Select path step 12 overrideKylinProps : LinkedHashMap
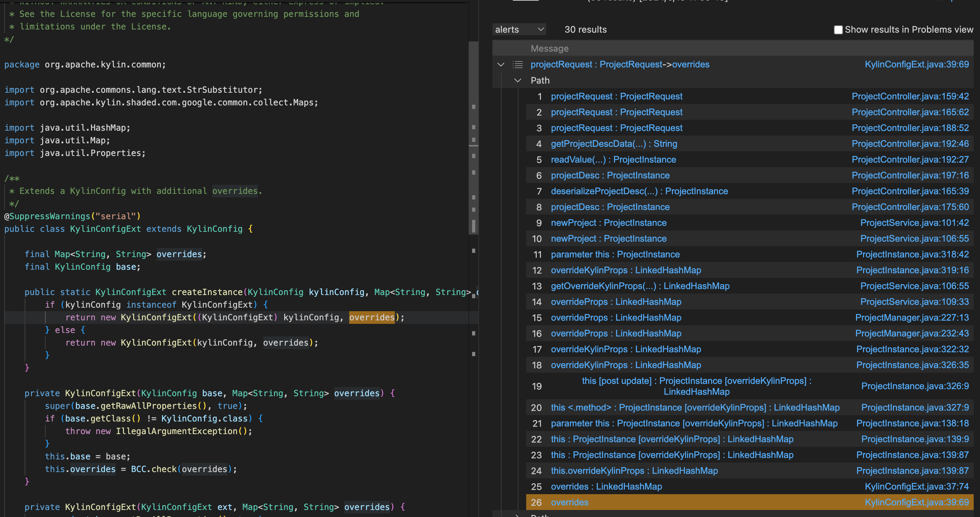 coord(626,270)
